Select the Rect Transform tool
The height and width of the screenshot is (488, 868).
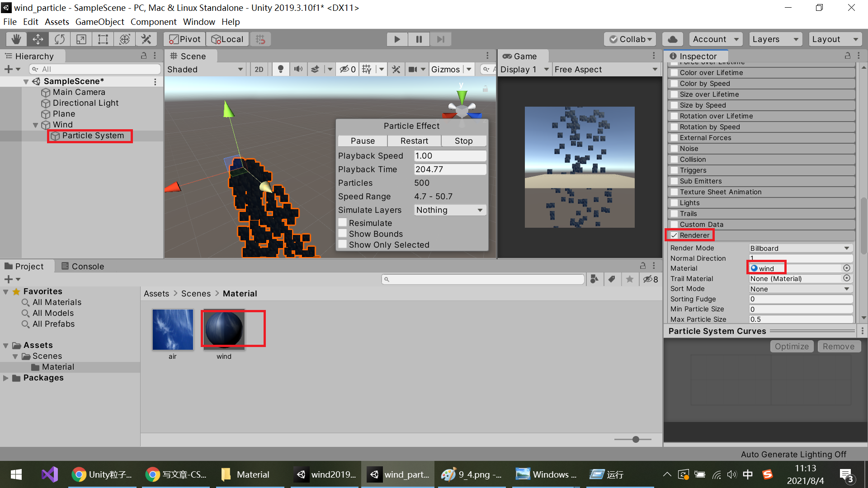[103, 39]
